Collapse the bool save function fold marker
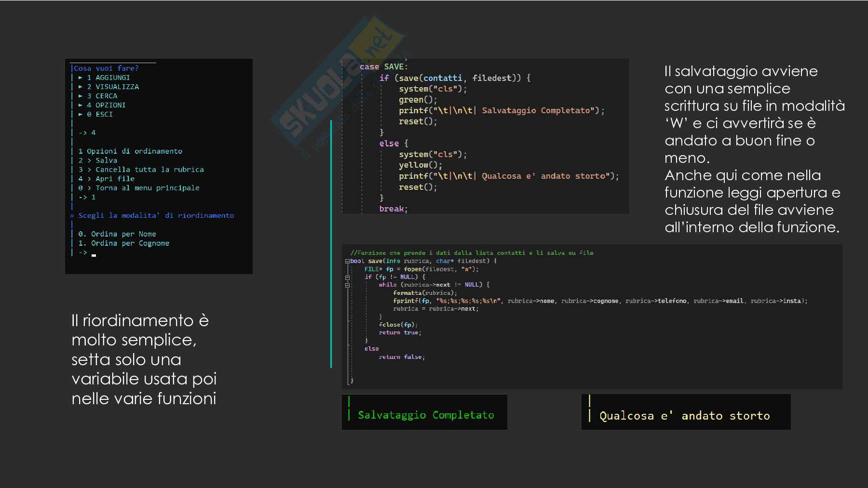This screenshot has height=488, width=868. tap(347, 261)
